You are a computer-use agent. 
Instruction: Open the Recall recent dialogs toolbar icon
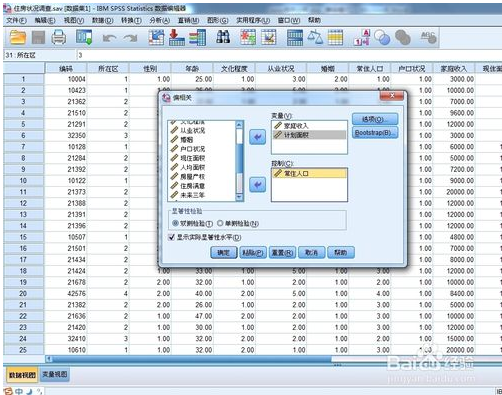84,37
